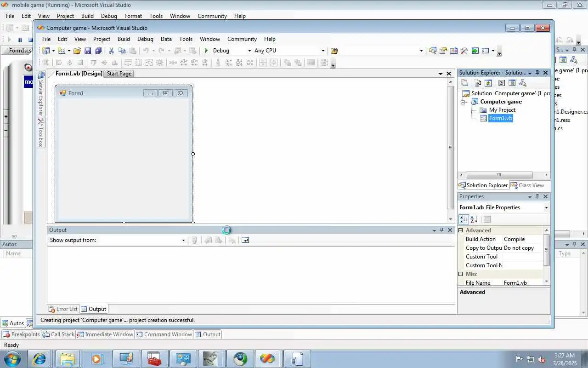
Task: Click the Save All toolbar icon
Action: 98,51
